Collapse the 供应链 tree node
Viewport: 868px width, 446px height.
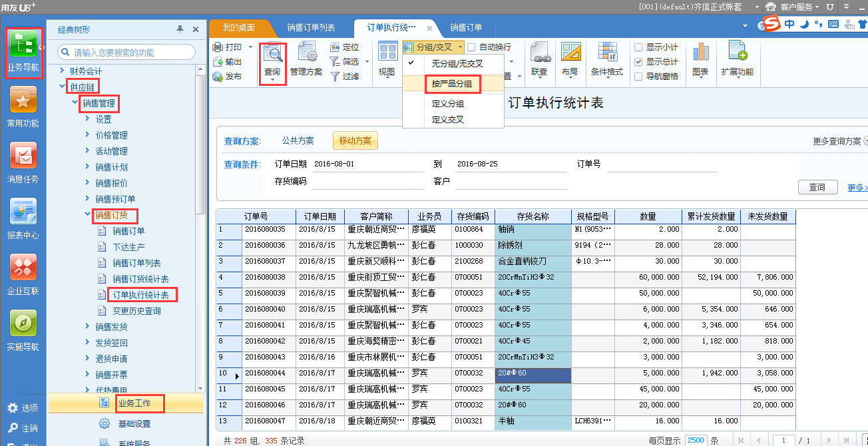pyautogui.click(x=63, y=87)
